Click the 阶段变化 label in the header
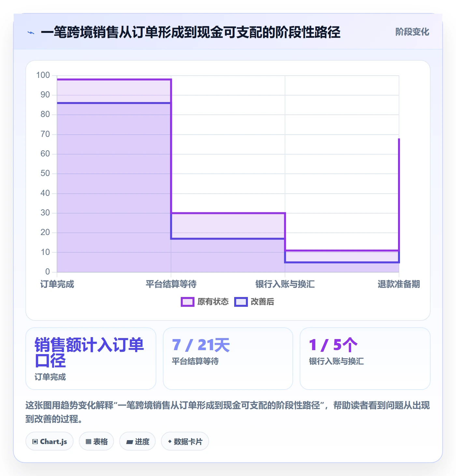This screenshot has height=476, width=456. click(x=412, y=32)
